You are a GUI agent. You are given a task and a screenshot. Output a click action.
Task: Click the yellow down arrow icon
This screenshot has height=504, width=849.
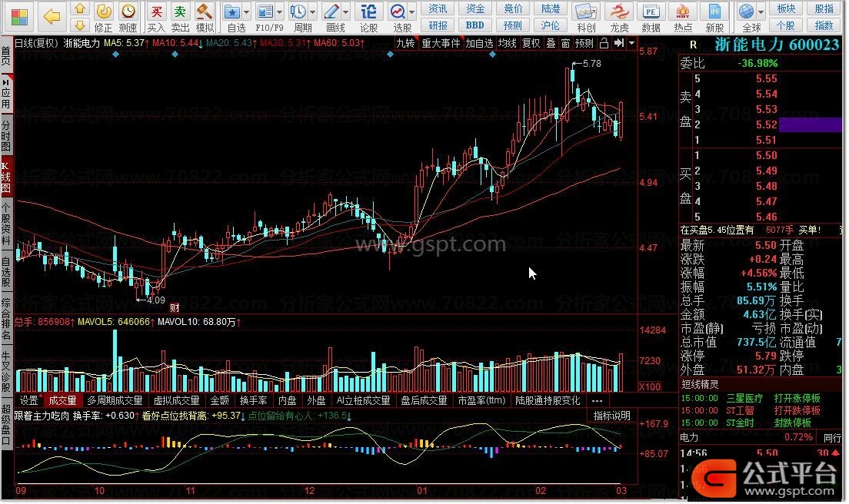[x=80, y=25]
